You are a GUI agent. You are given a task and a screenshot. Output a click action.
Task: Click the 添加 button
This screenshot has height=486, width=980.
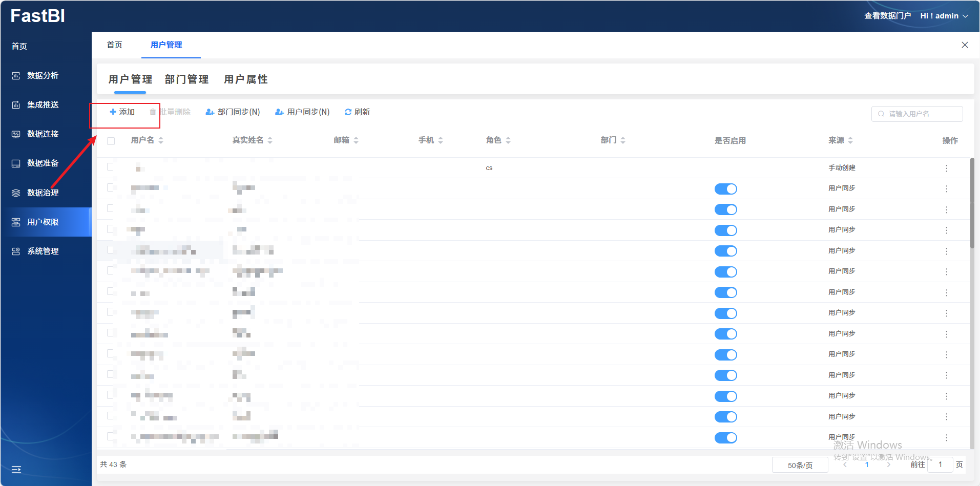(122, 112)
